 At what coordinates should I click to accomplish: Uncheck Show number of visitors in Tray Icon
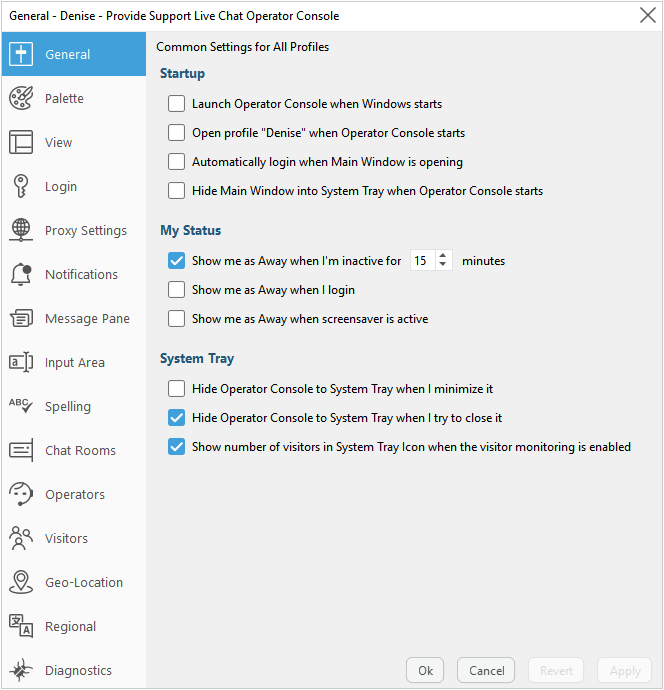tap(176, 447)
